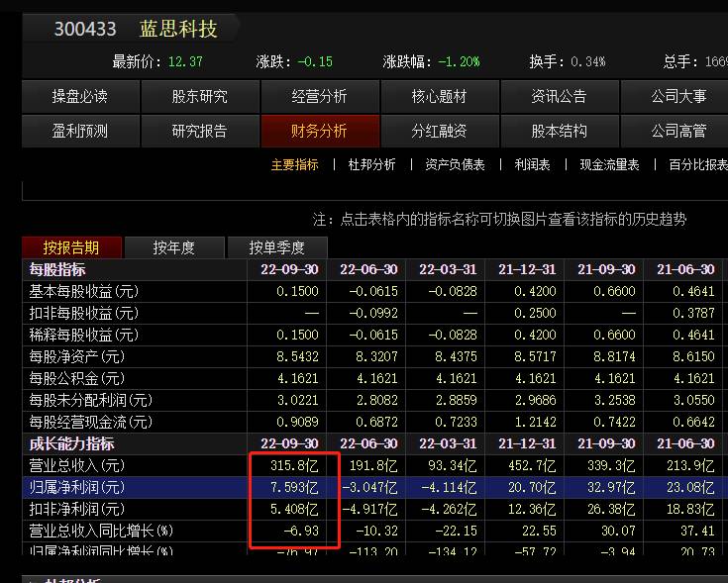Image resolution: width=728 pixels, height=583 pixels.
Task: Open the 资讯公告 section
Action: tap(560, 96)
